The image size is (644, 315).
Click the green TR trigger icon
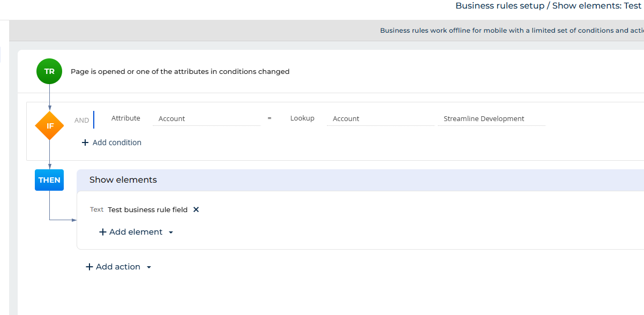click(49, 71)
